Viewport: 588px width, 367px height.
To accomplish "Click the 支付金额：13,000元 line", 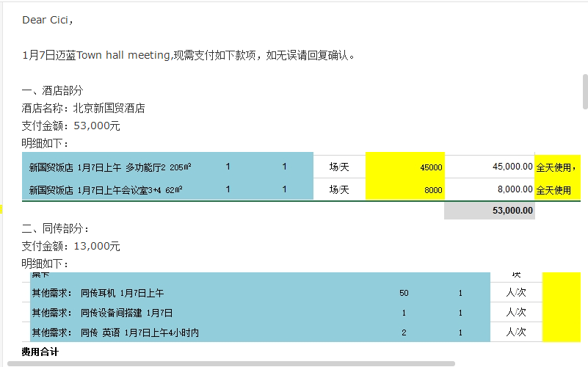I will coord(70,246).
